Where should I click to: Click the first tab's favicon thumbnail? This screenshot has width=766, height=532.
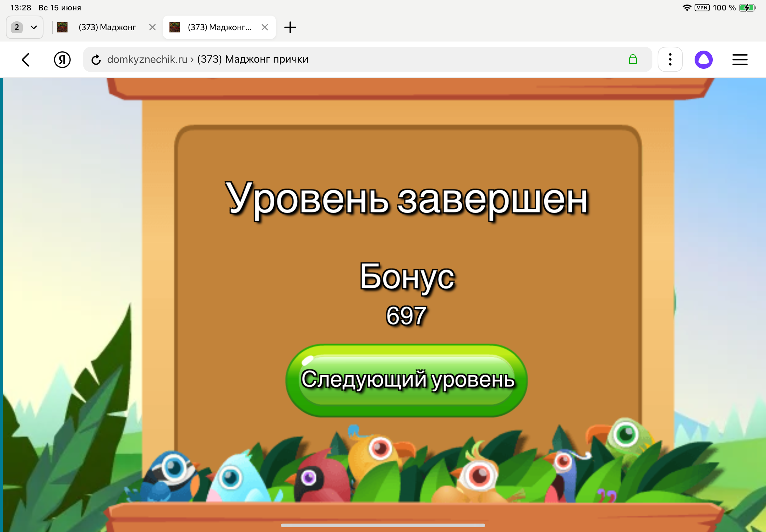click(62, 27)
